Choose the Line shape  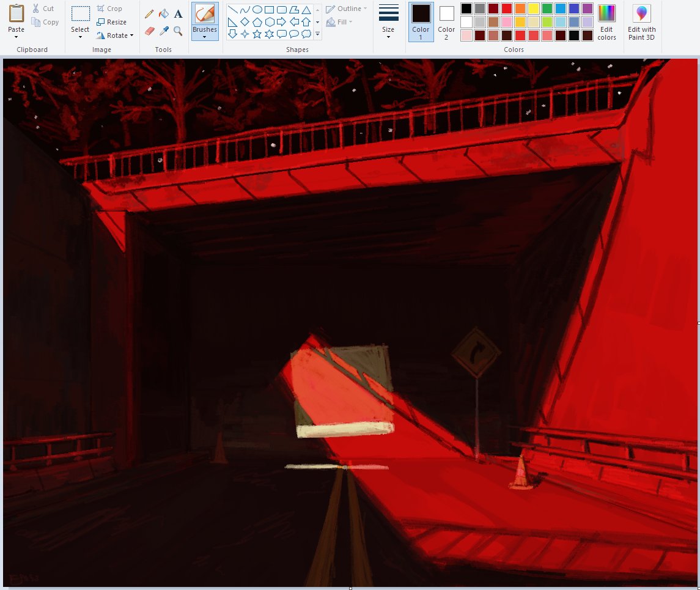click(x=232, y=10)
